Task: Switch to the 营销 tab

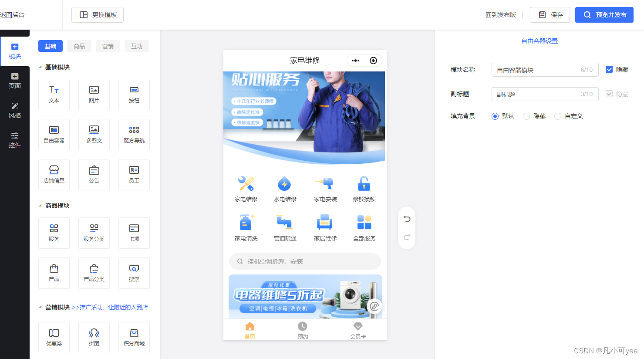Action: (108, 46)
